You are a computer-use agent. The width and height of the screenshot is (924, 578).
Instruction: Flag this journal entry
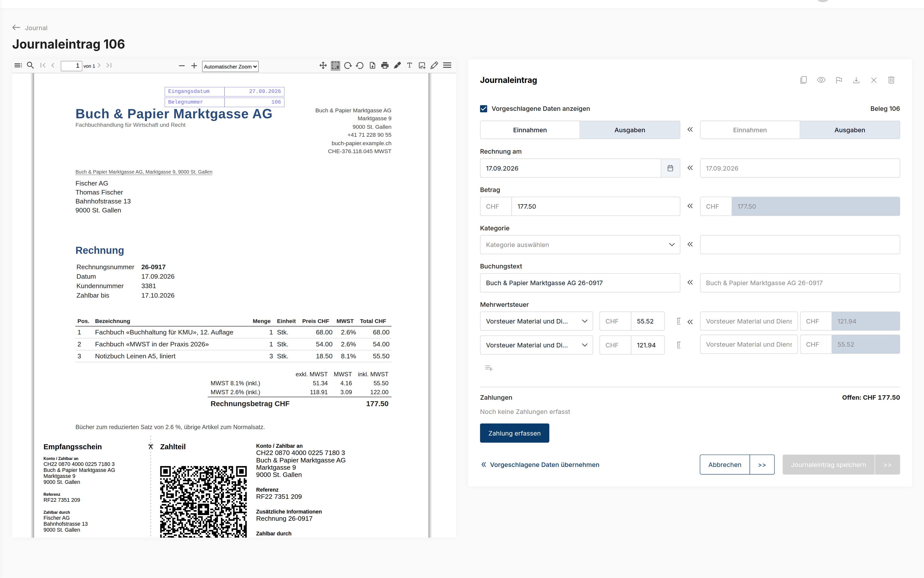point(839,80)
